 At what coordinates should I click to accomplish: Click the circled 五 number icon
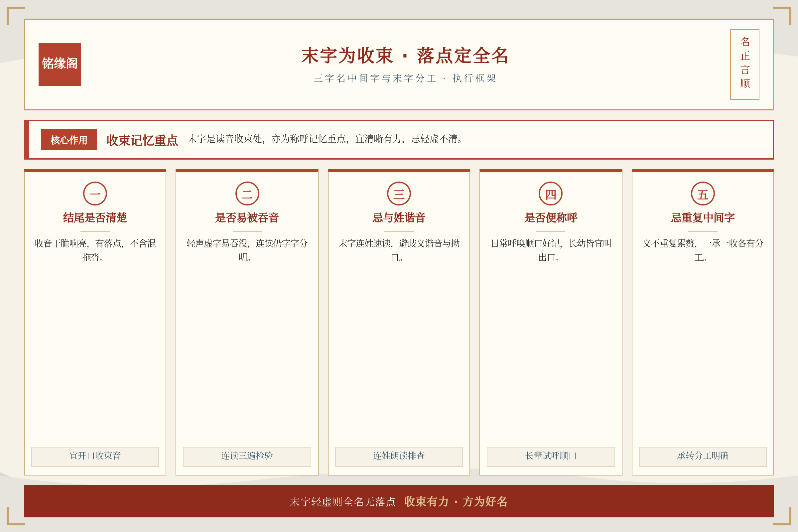pyautogui.click(x=703, y=194)
